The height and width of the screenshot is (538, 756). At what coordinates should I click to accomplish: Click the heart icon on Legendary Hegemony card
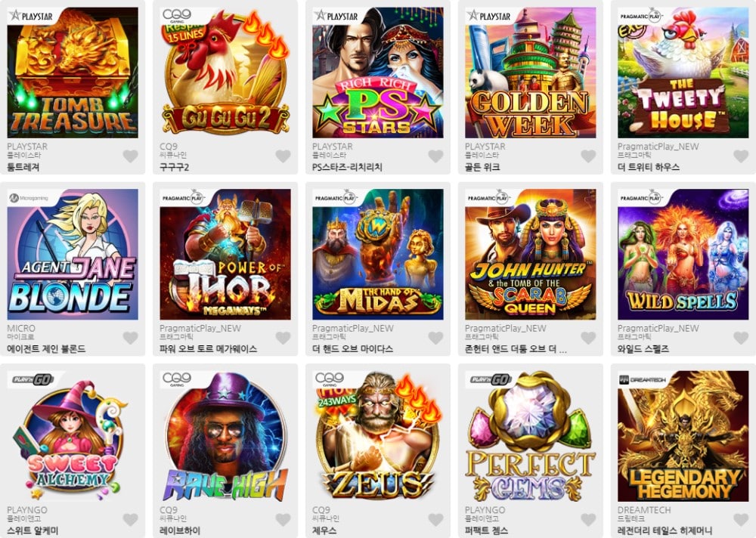tap(741, 520)
